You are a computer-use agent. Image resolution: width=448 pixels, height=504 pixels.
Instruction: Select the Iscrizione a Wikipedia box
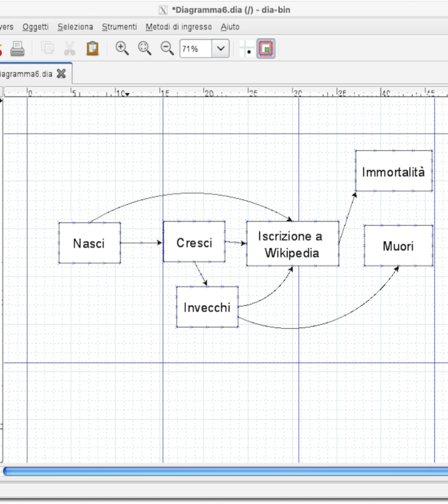(x=293, y=243)
